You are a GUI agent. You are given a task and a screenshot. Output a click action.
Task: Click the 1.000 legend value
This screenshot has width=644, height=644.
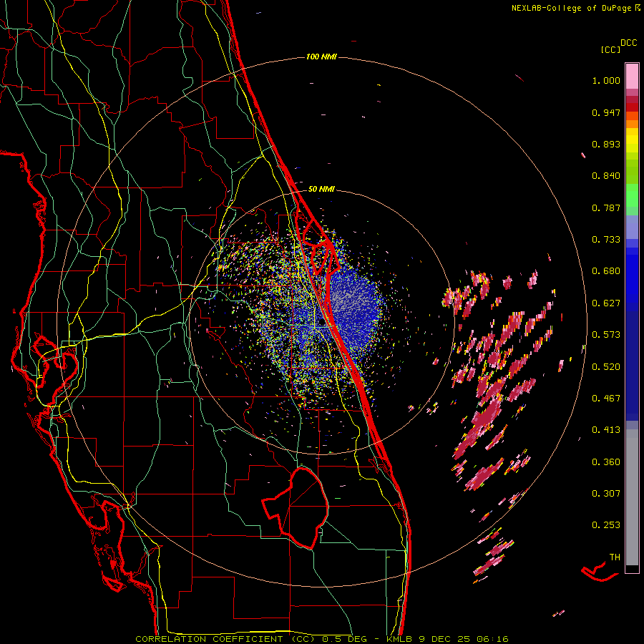(606, 80)
